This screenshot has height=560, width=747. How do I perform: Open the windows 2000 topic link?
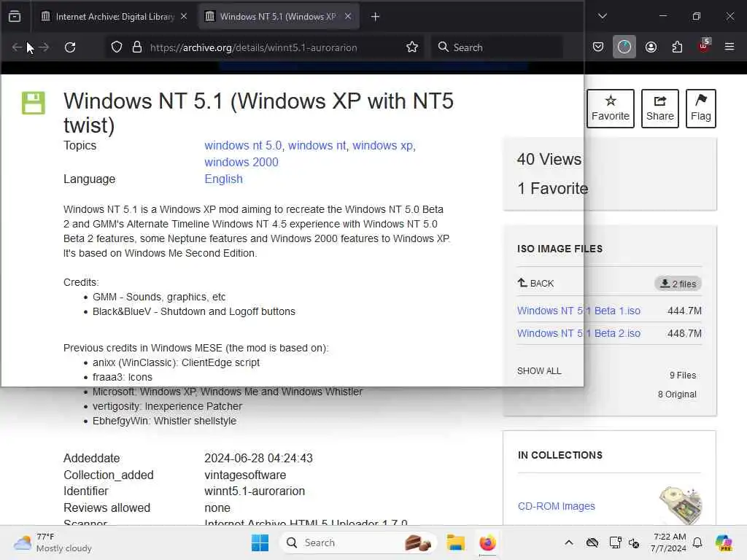(241, 162)
